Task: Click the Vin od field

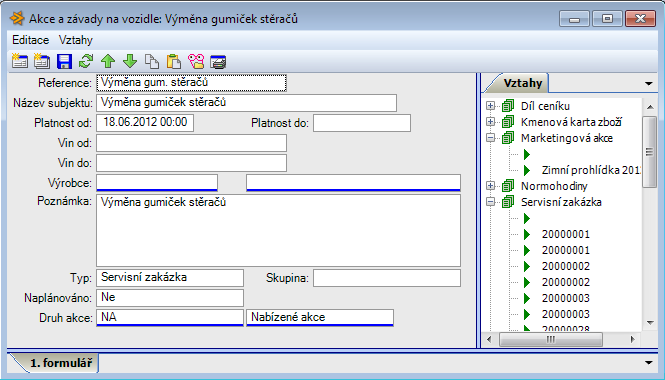Action: click(191, 143)
